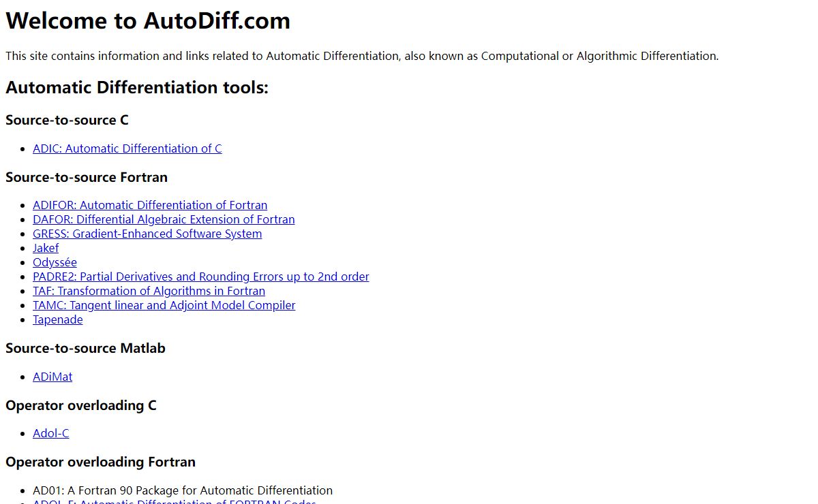
Task: Click the 'Source-to-source C' heading
Action: [67, 120]
